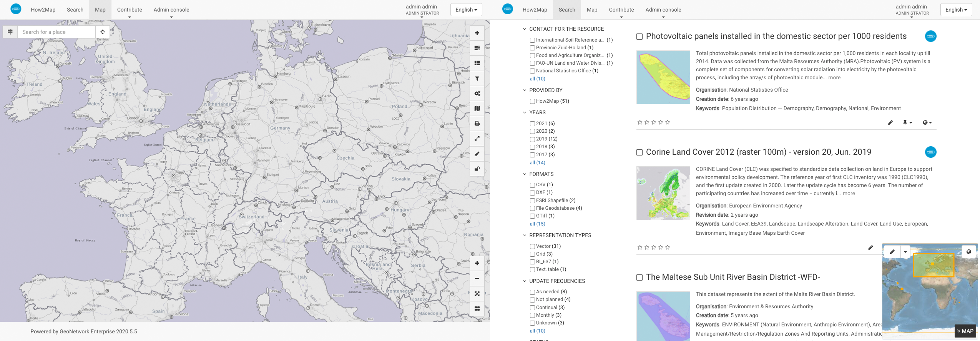Click the signpost icon left of place search
This screenshot has width=980, height=341.
(x=10, y=32)
